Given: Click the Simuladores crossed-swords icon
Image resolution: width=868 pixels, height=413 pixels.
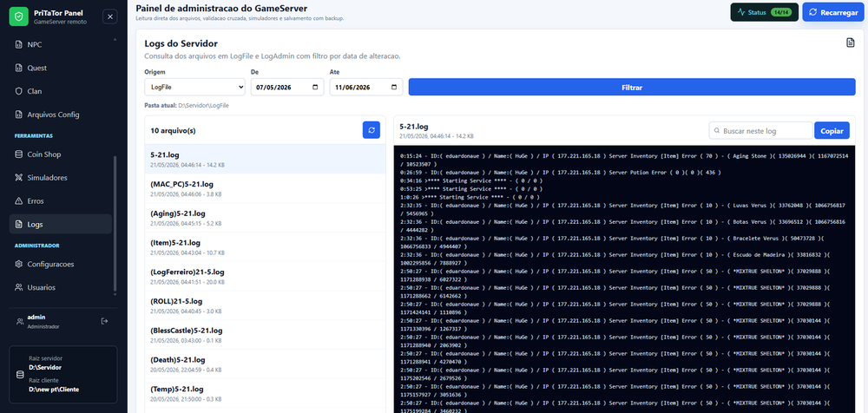Looking at the screenshot, I should [18, 178].
